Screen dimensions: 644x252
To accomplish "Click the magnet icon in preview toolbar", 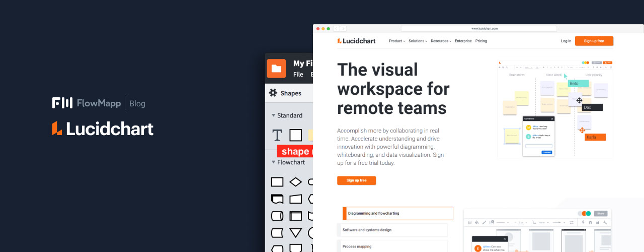I will coord(591,222).
